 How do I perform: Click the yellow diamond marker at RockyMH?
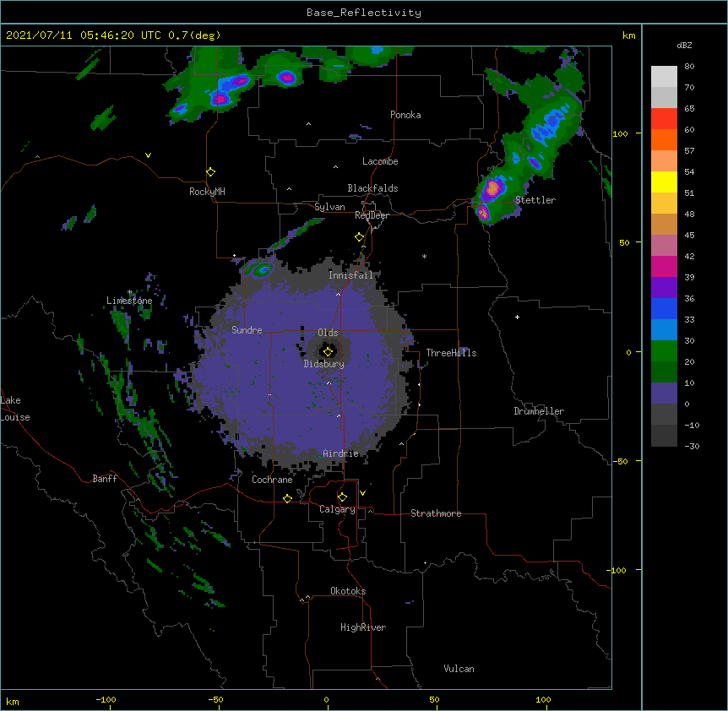click(210, 172)
